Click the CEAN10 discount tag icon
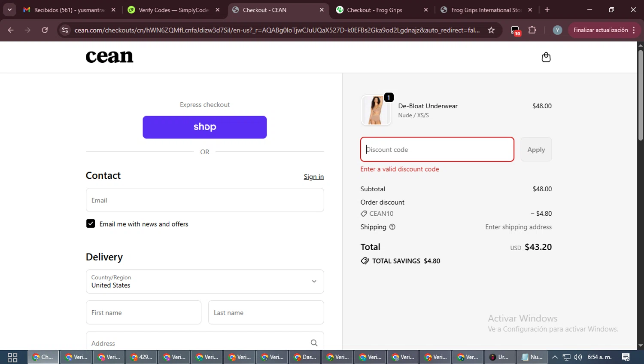This screenshot has width=644, height=364. (x=364, y=214)
